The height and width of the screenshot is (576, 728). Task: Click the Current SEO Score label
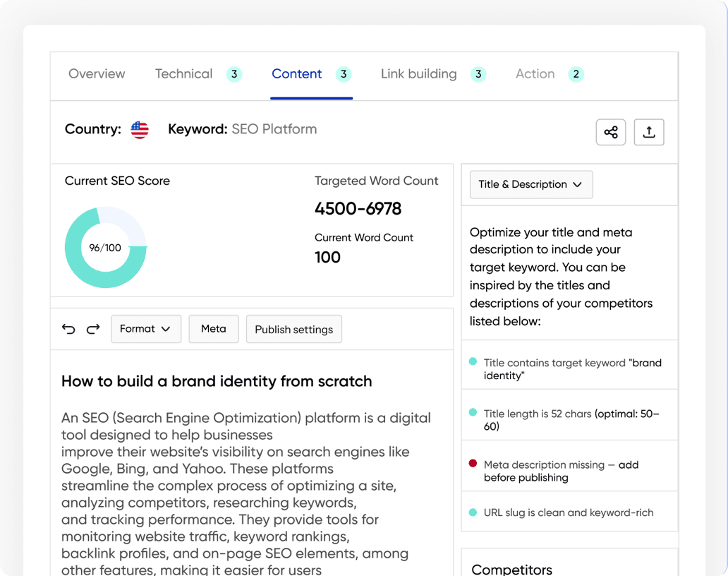(x=117, y=181)
